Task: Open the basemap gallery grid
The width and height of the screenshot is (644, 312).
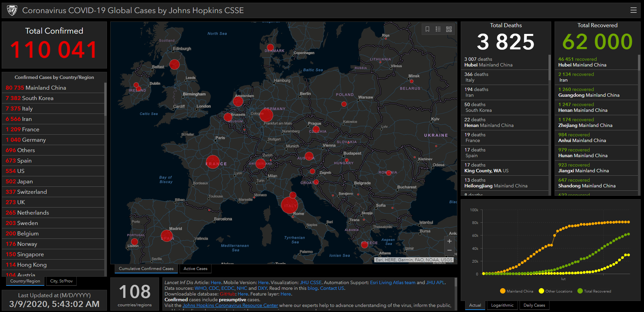Action: point(449,29)
